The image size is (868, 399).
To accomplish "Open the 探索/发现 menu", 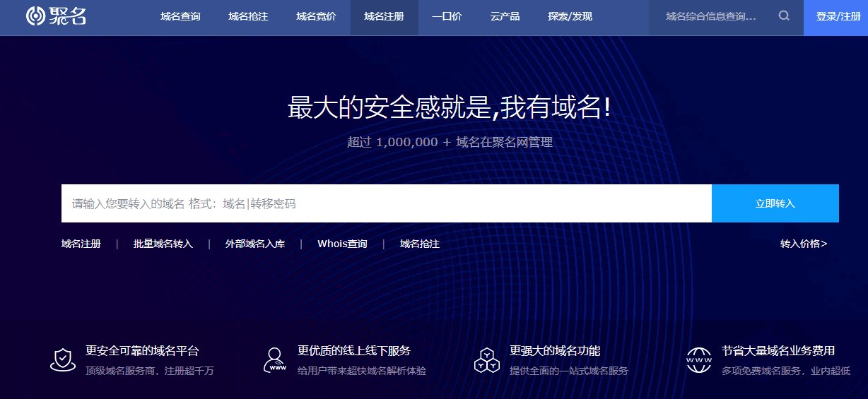I will tap(570, 17).
